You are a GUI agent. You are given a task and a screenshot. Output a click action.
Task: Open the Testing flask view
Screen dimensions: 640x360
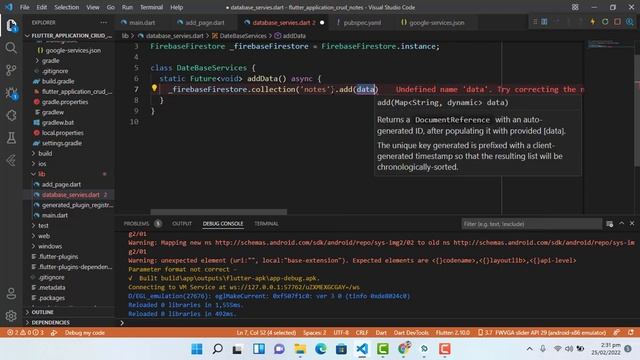click(11, 138)
